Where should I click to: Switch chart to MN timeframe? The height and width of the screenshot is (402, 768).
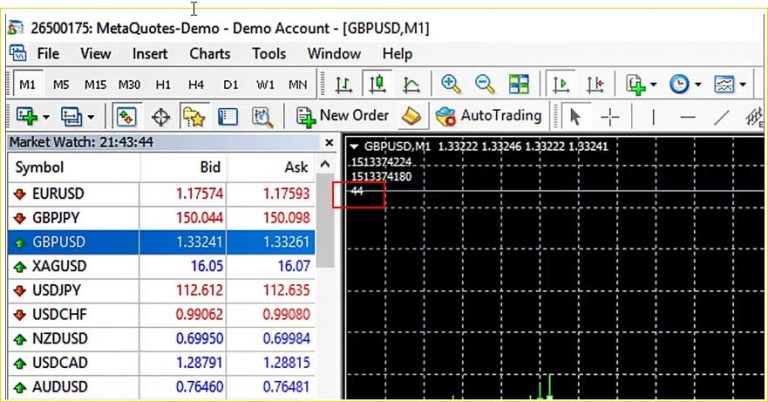(298, 85)
